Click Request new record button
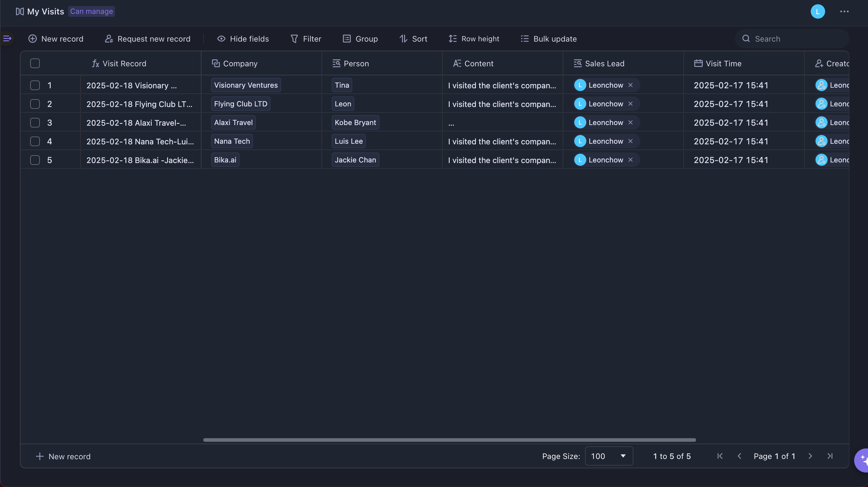 point(147,39)
